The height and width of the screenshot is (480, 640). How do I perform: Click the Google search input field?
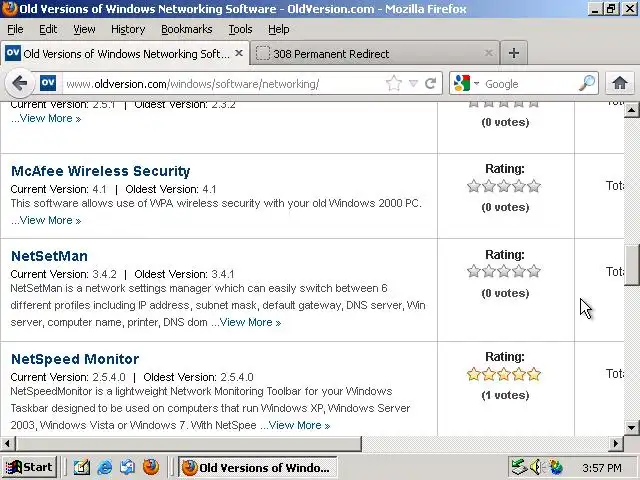tap(531, 84)
